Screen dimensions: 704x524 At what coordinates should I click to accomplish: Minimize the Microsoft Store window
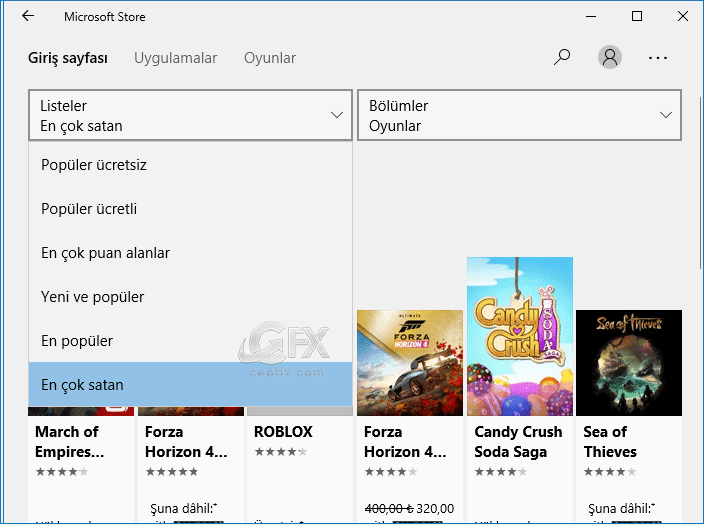(591, 17)
